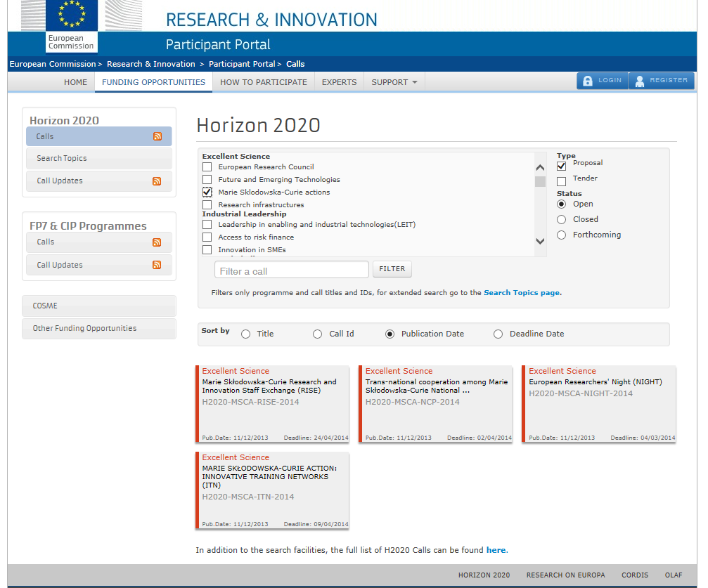Open HOW TO PARTICIPATE tab

(264, 82)
